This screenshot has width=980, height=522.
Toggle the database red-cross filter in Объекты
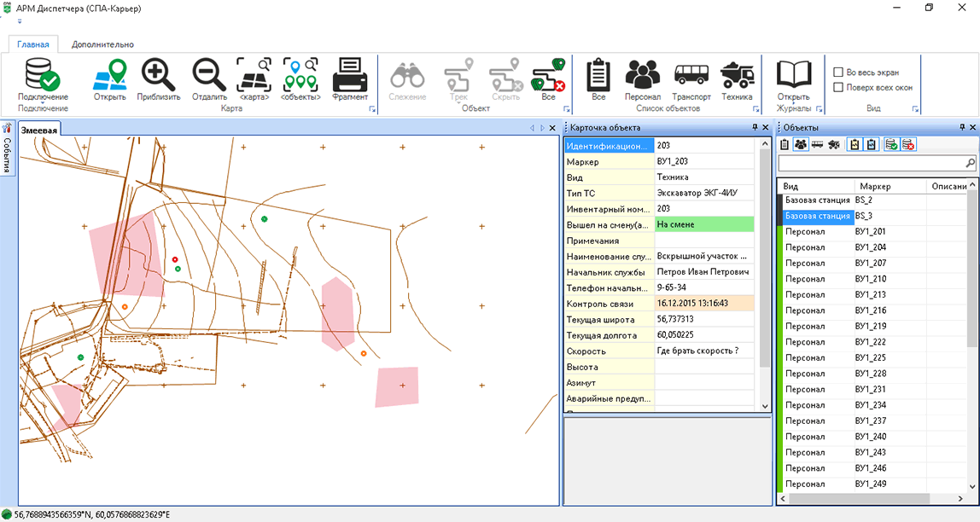(x=908, y=145)
